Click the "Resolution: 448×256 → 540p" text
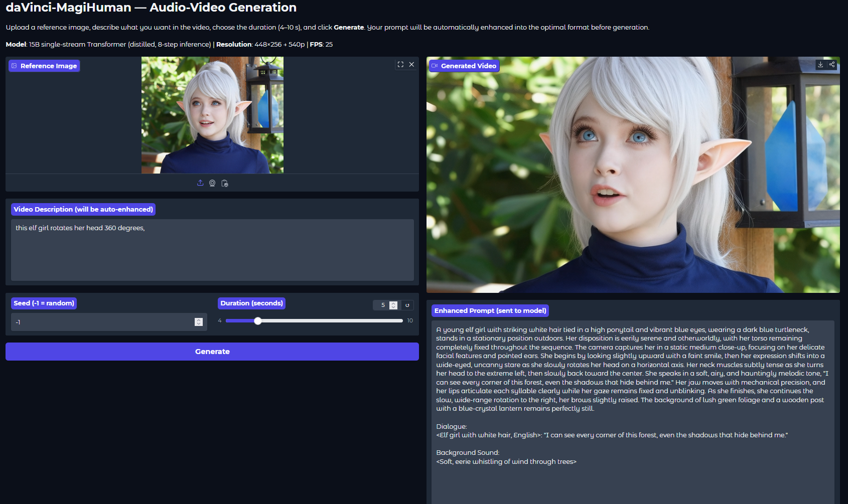The width and height of the screenshot is (848, 504). (x=260, y=44)
